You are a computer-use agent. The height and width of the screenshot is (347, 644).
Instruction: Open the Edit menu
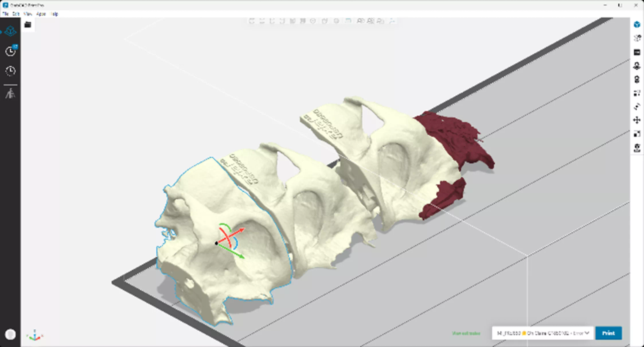coord(16,14)
